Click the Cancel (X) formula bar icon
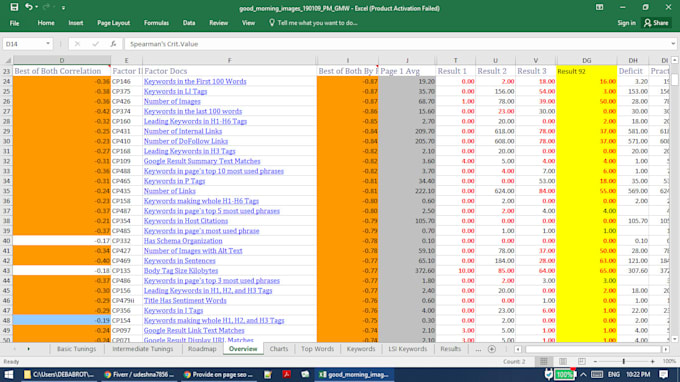This screenshot has height=382, width=680. click(77, 44)
